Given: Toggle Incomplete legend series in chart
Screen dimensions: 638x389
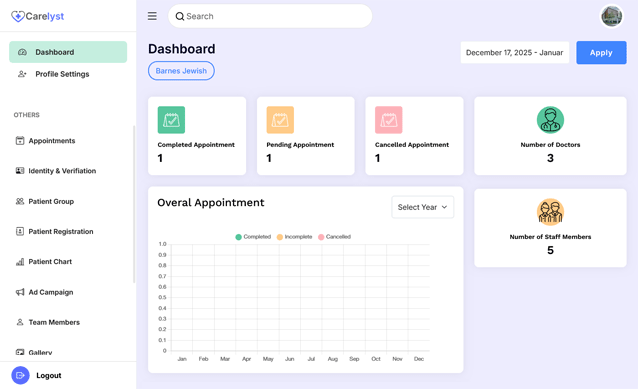Looking at the screenshot, I should (295, 237).
